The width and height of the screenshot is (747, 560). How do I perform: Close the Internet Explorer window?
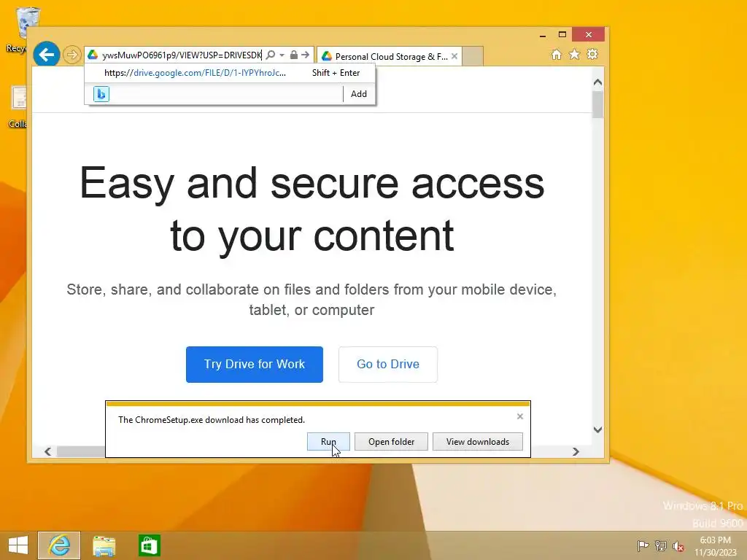pos(589,35)
